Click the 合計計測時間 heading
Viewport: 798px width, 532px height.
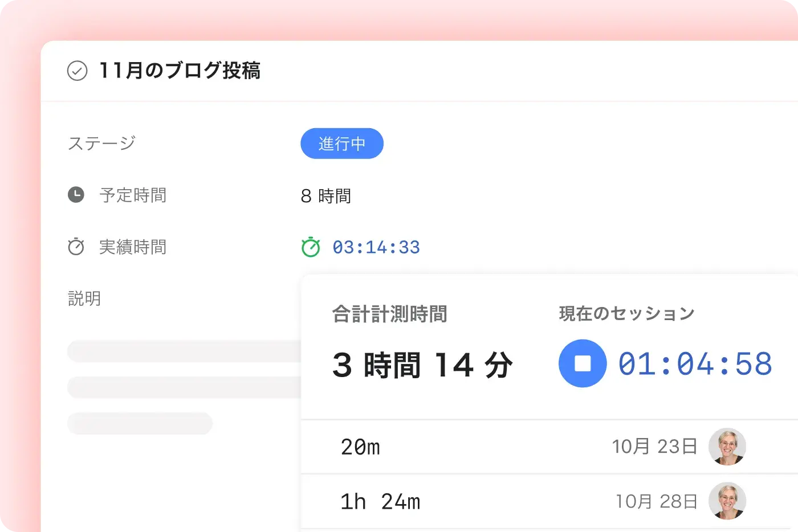[x=390, y=314]
